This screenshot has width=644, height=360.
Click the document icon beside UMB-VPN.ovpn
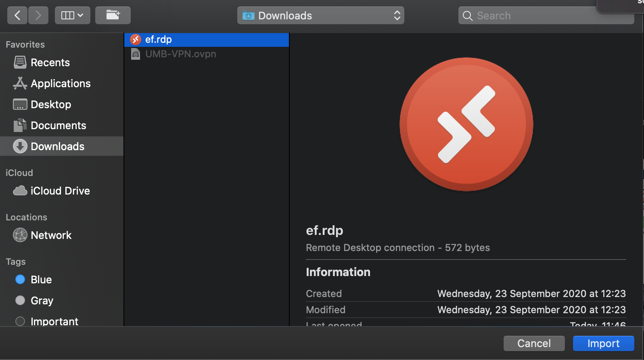[136, 54]
